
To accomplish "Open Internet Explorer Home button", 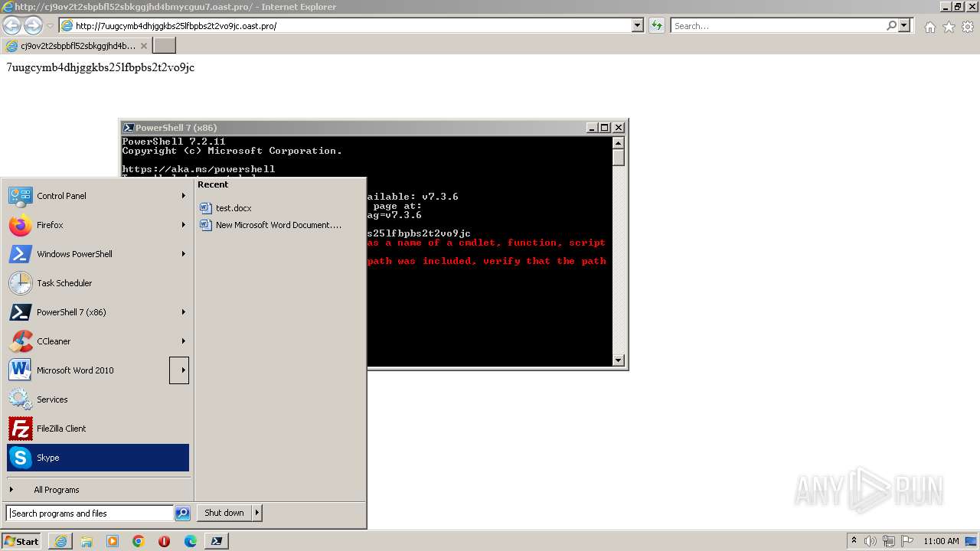I will tap(930, 27).
